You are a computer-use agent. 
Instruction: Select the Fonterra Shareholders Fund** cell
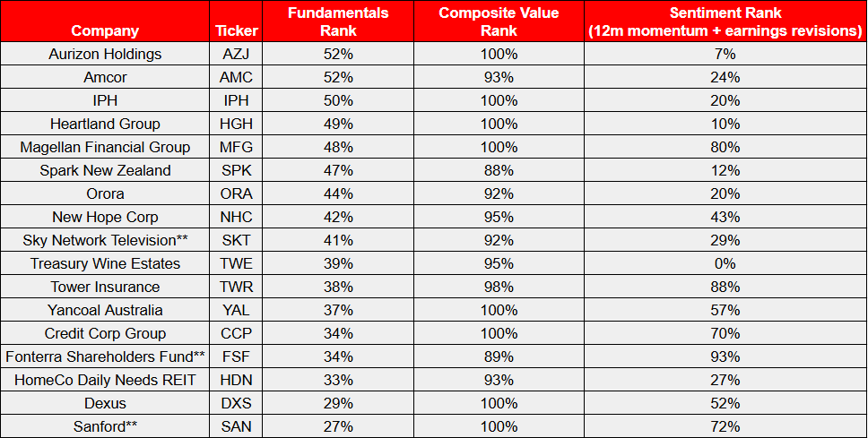pos(105,356)
